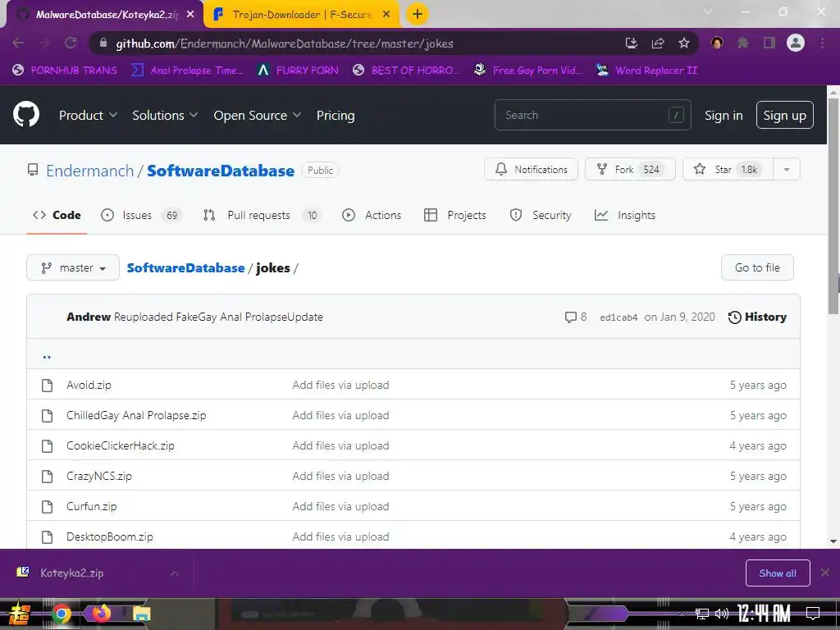Open DesktopBoom.zip file
The width and height of the screenshot is (840, 630).
(110, 536)
